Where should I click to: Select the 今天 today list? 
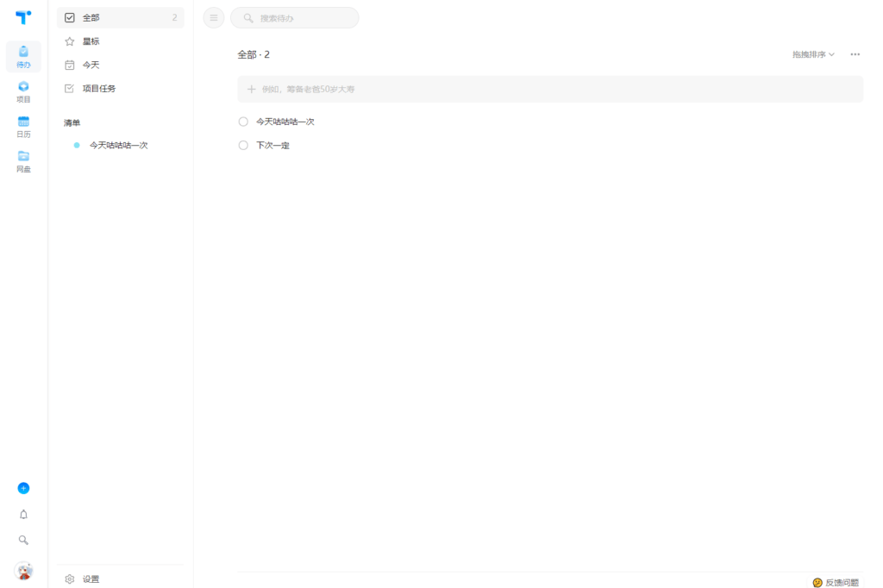coord(121,65)
